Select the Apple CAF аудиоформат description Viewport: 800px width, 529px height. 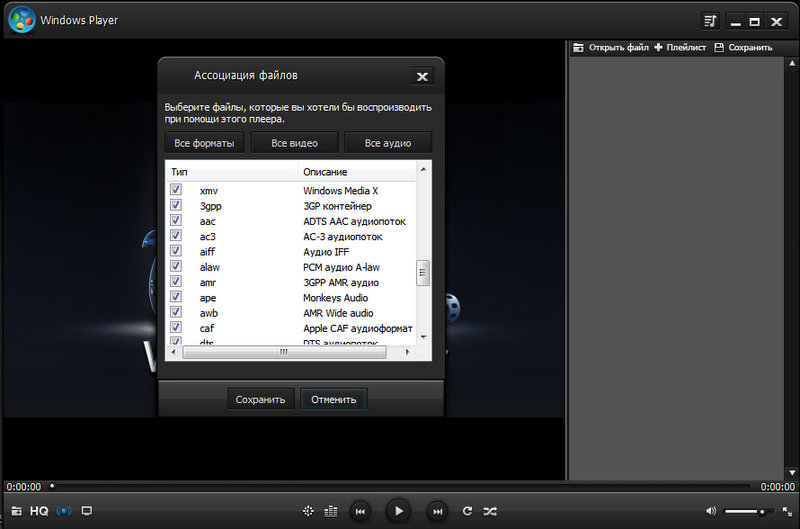(x=358, y=329)
